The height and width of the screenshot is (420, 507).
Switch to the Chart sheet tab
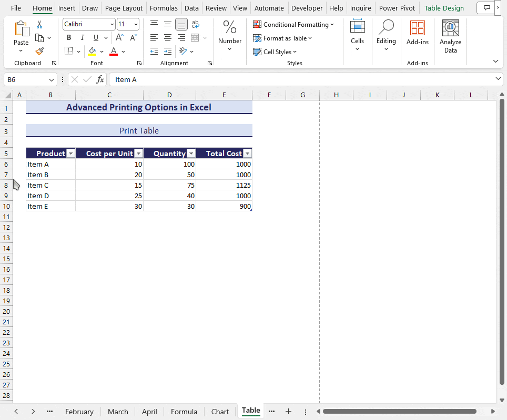[x=220, y=412]
